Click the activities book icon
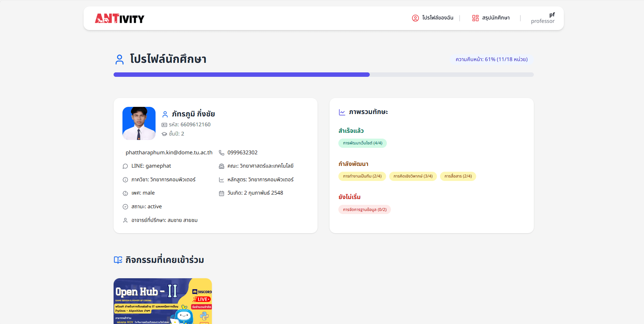 pos(118,260)
